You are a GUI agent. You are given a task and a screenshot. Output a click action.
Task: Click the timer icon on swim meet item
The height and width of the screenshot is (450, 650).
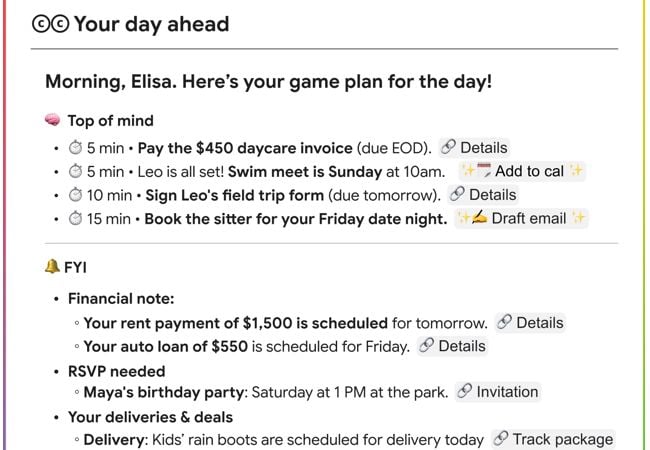coord(76,171)
